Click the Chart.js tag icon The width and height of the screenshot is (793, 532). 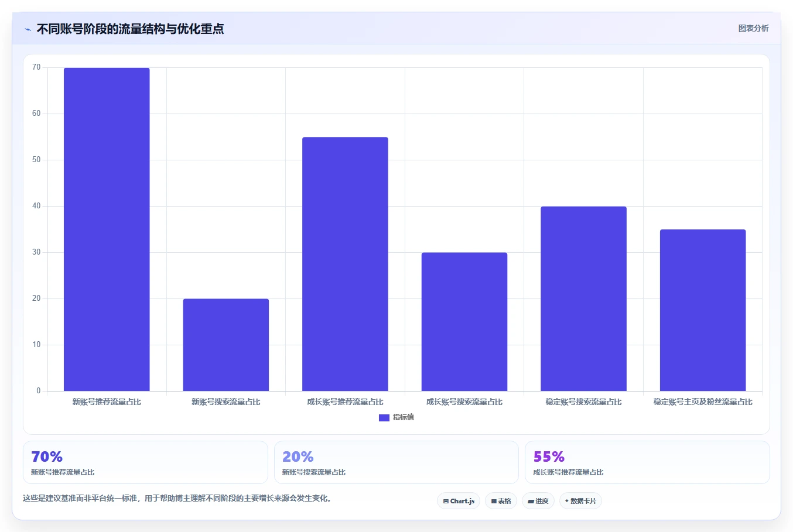[x=446, y=502]
